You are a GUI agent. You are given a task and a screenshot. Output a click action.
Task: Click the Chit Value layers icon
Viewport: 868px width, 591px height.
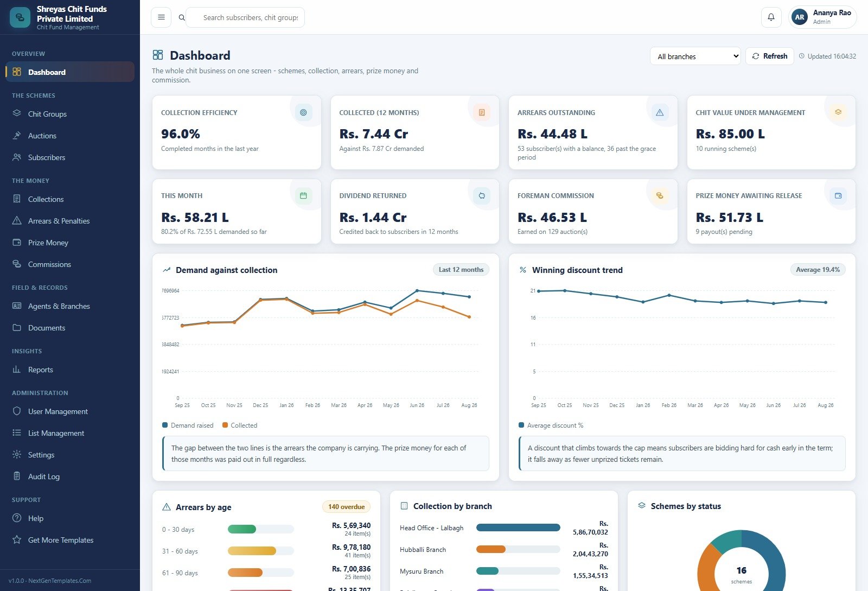[x=838, y=112]
